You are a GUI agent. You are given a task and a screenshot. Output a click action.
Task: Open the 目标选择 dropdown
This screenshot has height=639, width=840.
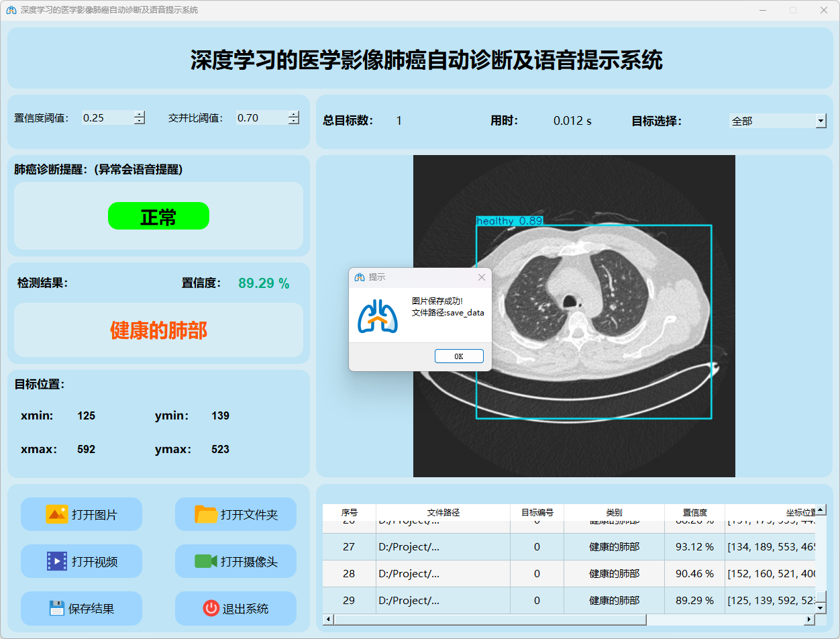click(821, 121)
